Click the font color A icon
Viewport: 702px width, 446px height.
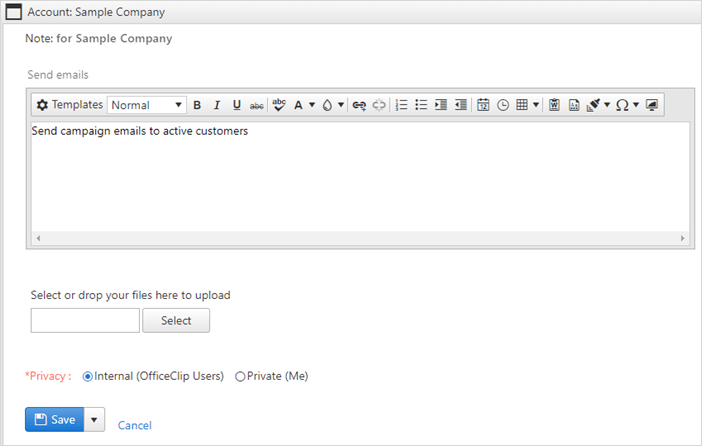pyautogui.click(x=298, y=105)
